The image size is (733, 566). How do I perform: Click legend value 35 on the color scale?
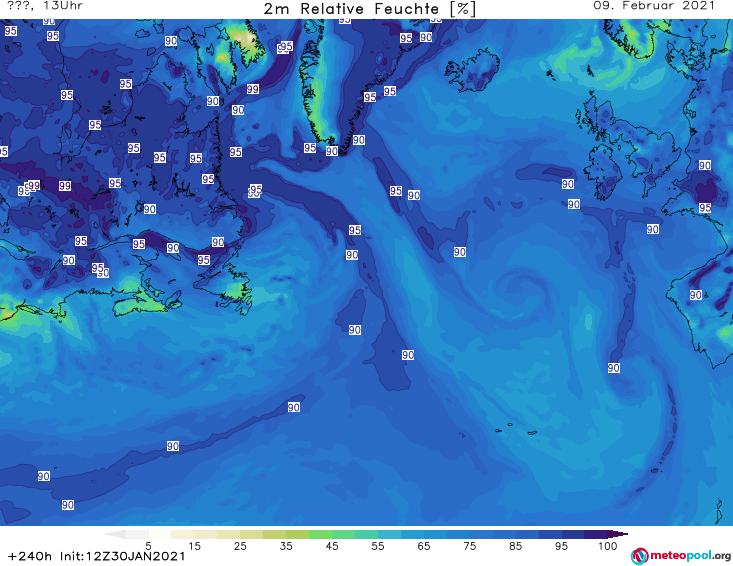coord(286,546)
